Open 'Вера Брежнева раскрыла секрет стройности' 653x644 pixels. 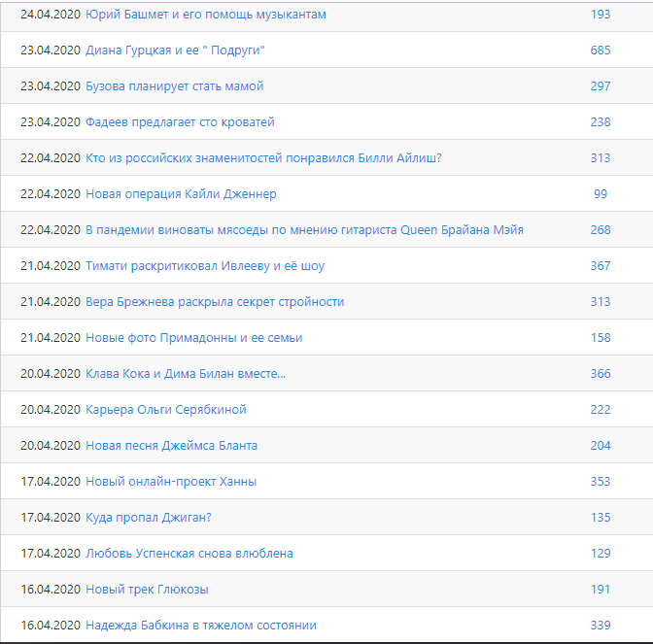[215, 302]
